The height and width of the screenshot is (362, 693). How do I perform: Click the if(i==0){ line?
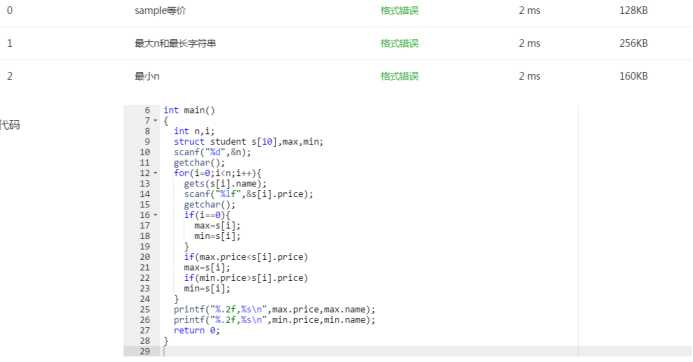point(207,215)
